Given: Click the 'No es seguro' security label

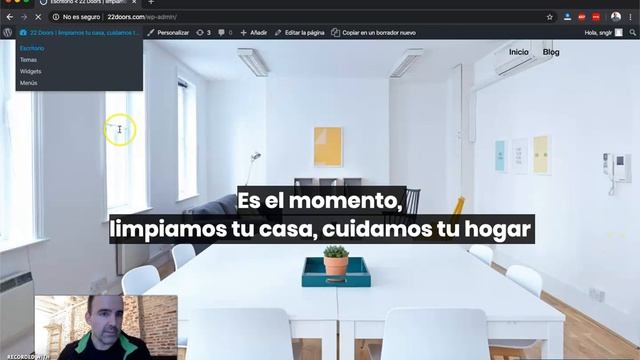Looking at the screenshot, I should click(81, 17).
